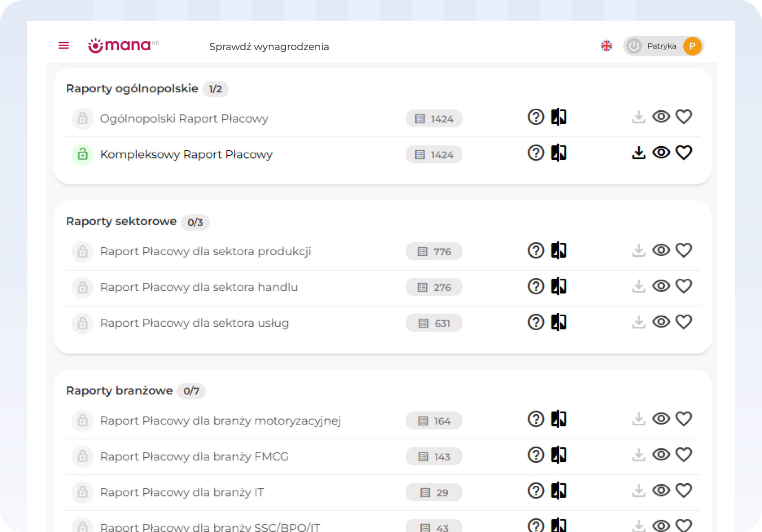Open the hamburger menu
Viewport: 762px width, 532px height.
coord(63,46)
